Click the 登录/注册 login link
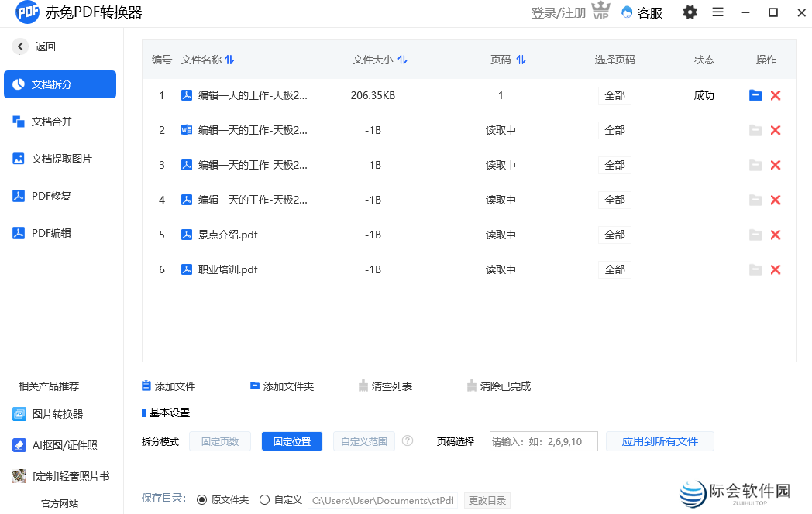Screen dimensions: 812x514 [x=559, y=12]
